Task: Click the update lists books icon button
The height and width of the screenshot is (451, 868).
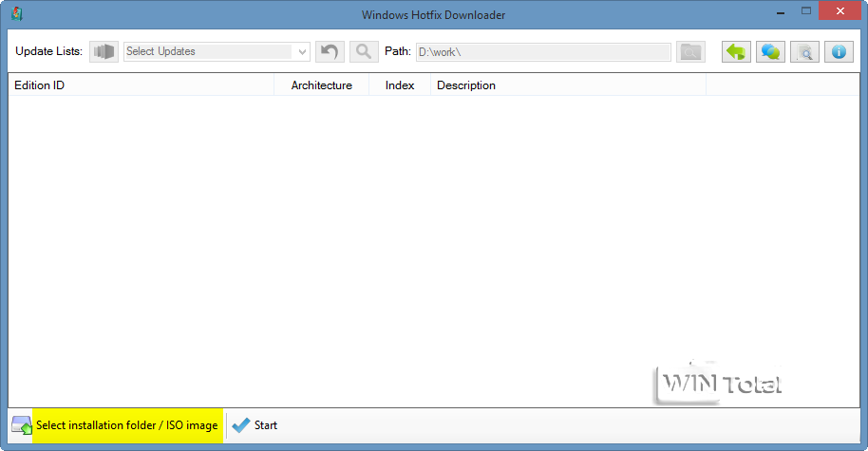Action: (x=104, y=51)
